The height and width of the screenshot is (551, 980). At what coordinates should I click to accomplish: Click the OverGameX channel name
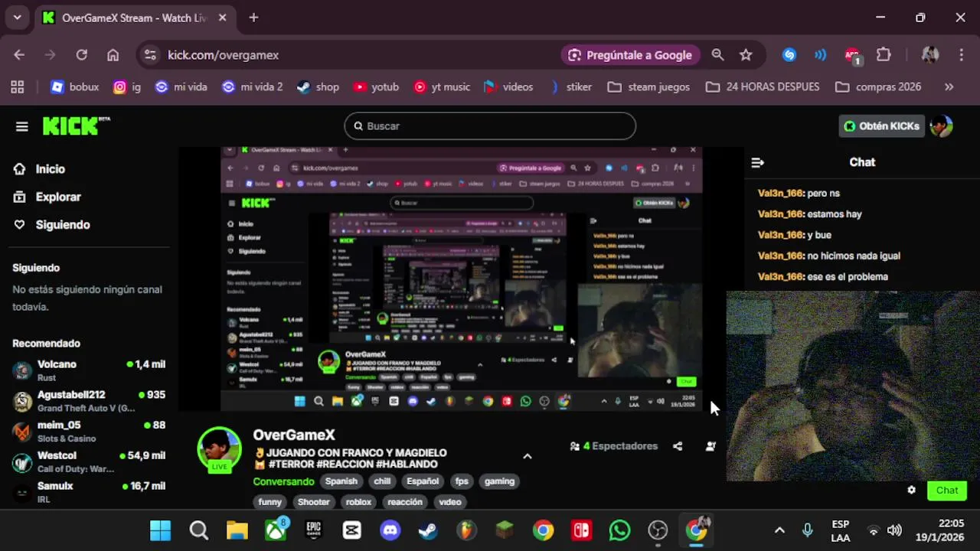click(294, 435)
